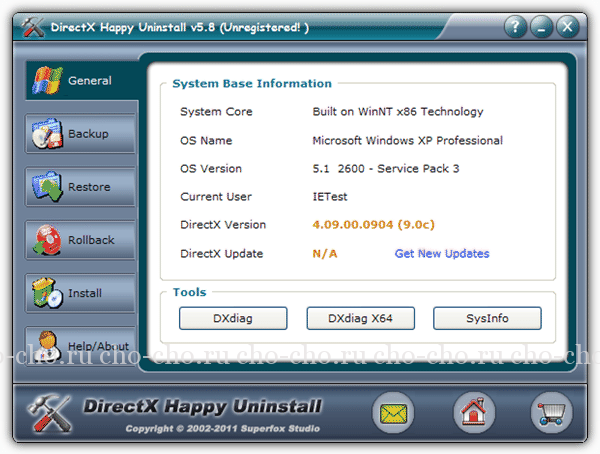This screenshot has width=600, height=454.
Task: Open the Restore section in sidebar
Action: point(80,187)
